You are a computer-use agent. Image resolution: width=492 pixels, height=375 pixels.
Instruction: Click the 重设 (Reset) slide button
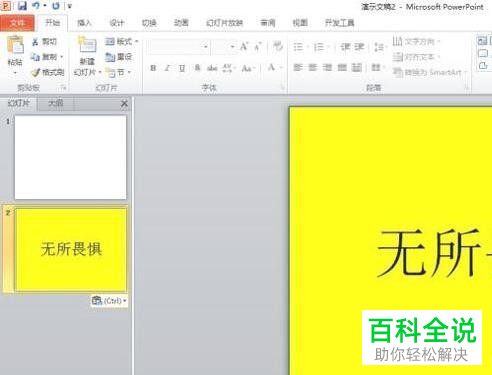[119, 57]
